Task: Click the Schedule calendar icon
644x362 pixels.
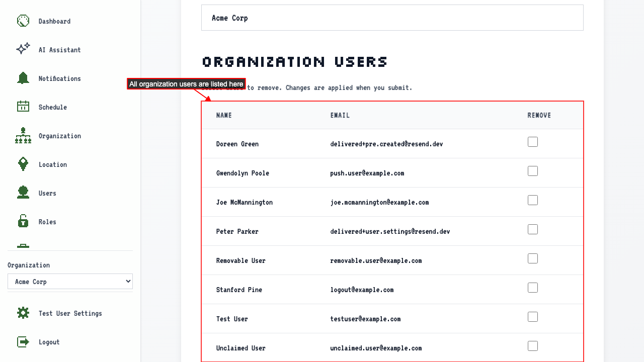Action: click(x=23, y=107)
